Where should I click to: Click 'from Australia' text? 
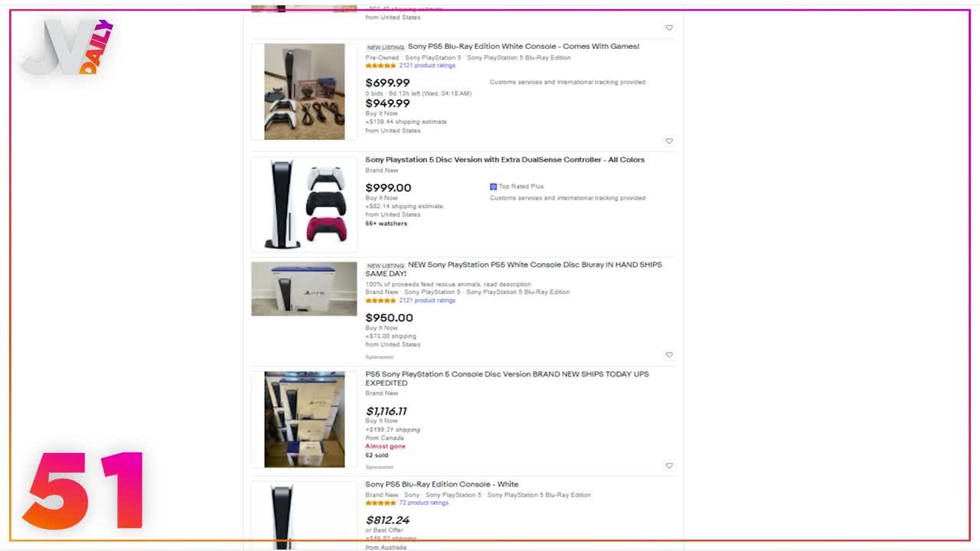(386, 547)
